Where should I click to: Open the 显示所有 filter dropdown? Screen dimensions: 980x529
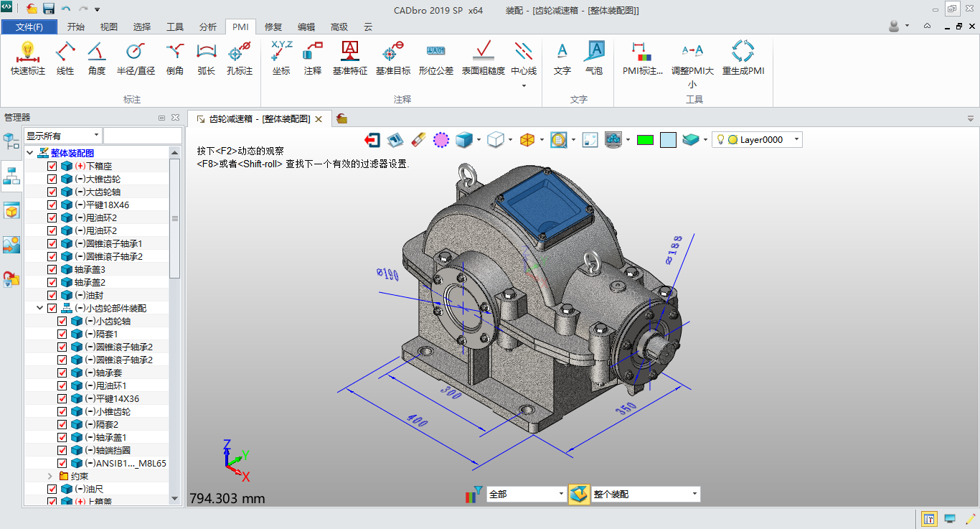[96, 136]
